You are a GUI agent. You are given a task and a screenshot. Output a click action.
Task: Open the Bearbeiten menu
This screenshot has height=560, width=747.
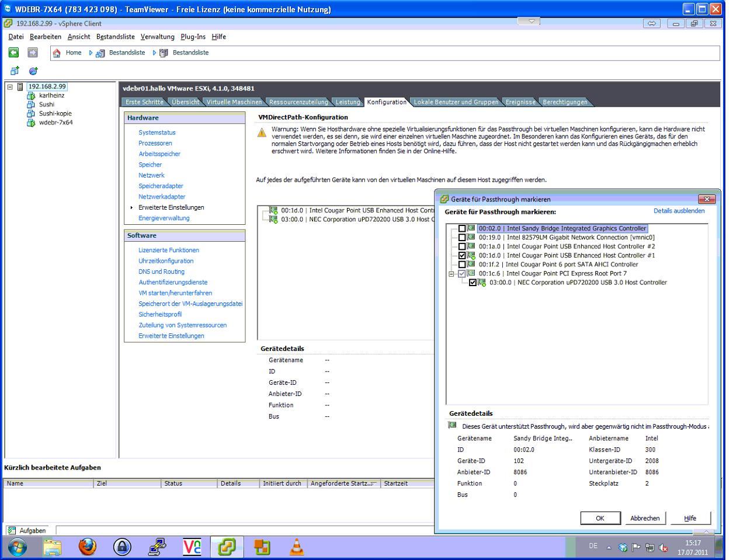tap(46, 37)
